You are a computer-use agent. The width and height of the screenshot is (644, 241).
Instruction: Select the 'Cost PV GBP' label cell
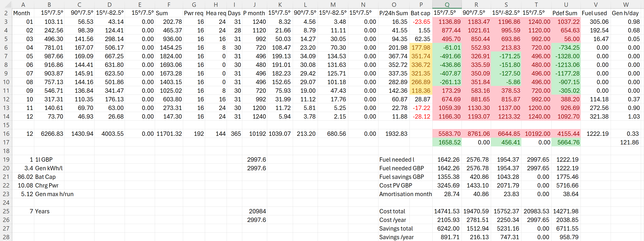click(396, 185)
